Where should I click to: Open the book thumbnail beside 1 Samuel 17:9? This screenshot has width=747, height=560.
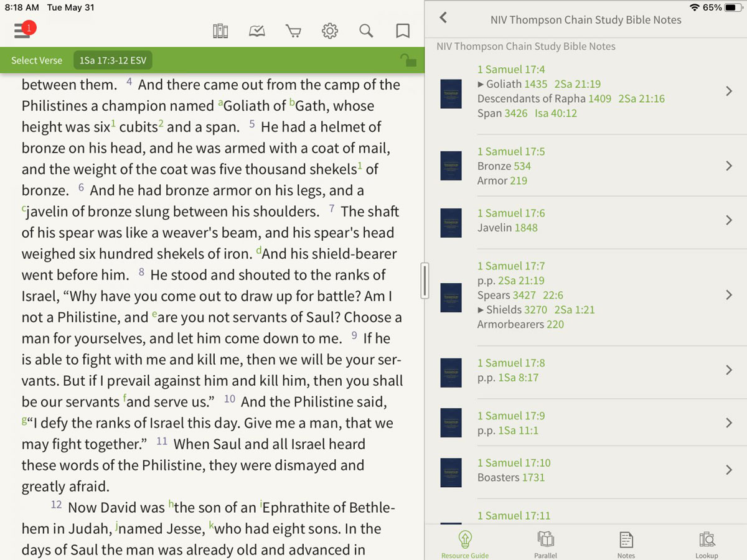451,422
